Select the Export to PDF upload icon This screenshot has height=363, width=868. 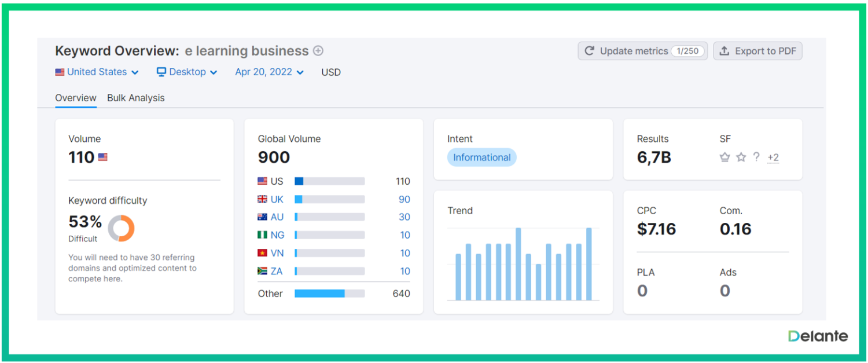click(x=725, y=51)
